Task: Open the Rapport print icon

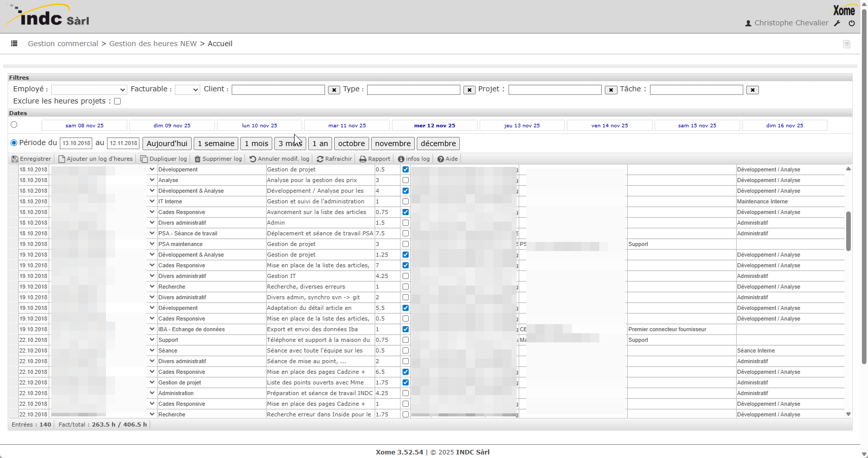Action: click(x=363, y=159)
